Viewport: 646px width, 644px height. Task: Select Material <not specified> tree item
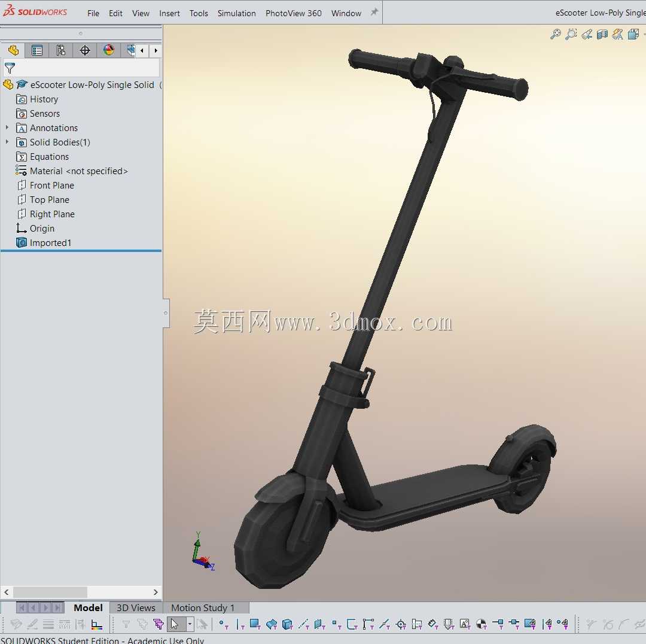tap(72, 171)
